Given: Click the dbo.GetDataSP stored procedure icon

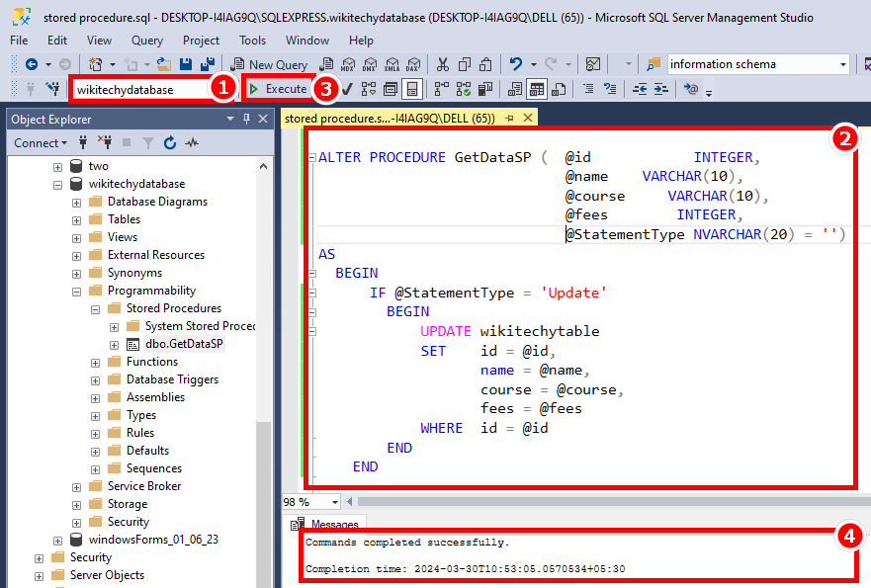Looking at the screenshot, I should coord(133,344).
